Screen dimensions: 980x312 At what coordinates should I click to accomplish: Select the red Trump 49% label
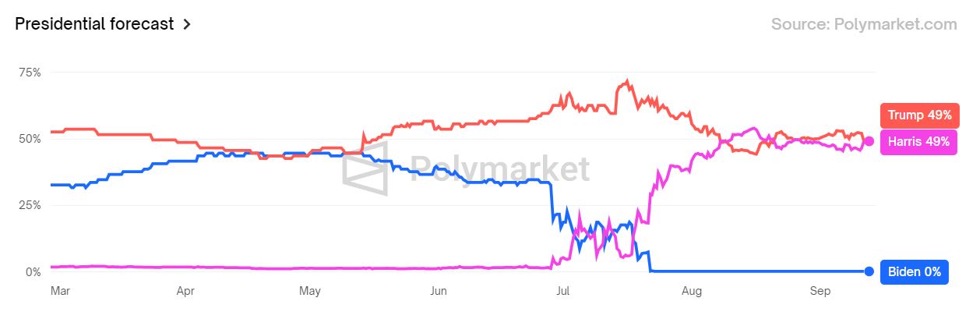point(919,115)
